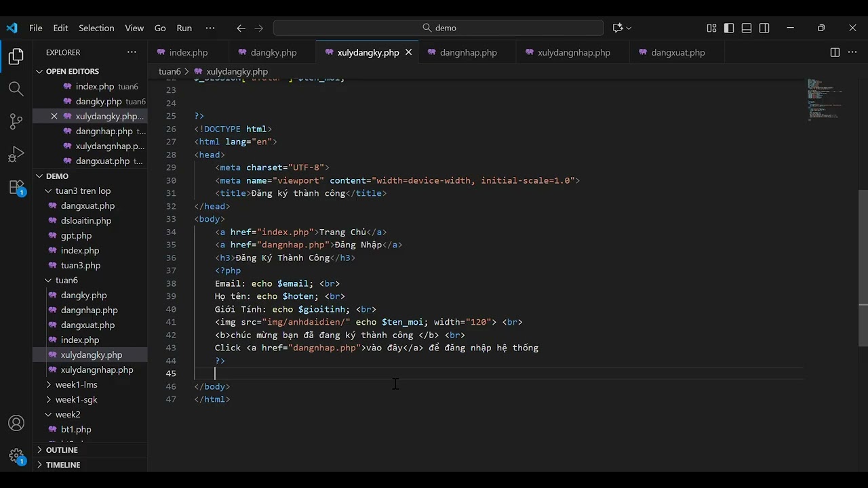Open gpt.php in the file tree
Viewport: 868px width, 488px height.
90,236
